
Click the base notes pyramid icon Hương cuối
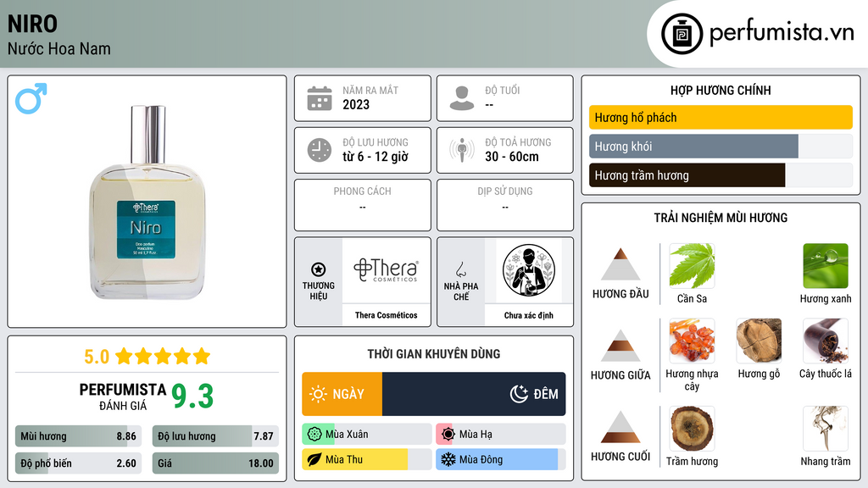[x=620, y=427]
